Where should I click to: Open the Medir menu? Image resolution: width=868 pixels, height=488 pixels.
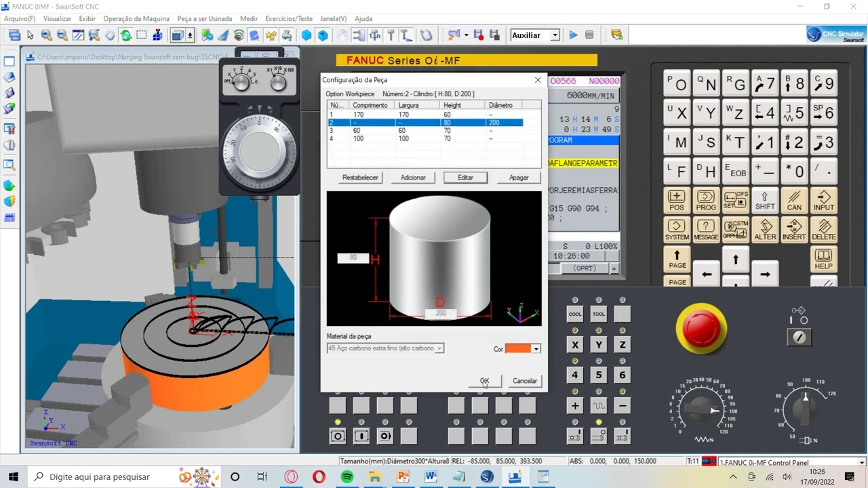click(x=249, y=18)
